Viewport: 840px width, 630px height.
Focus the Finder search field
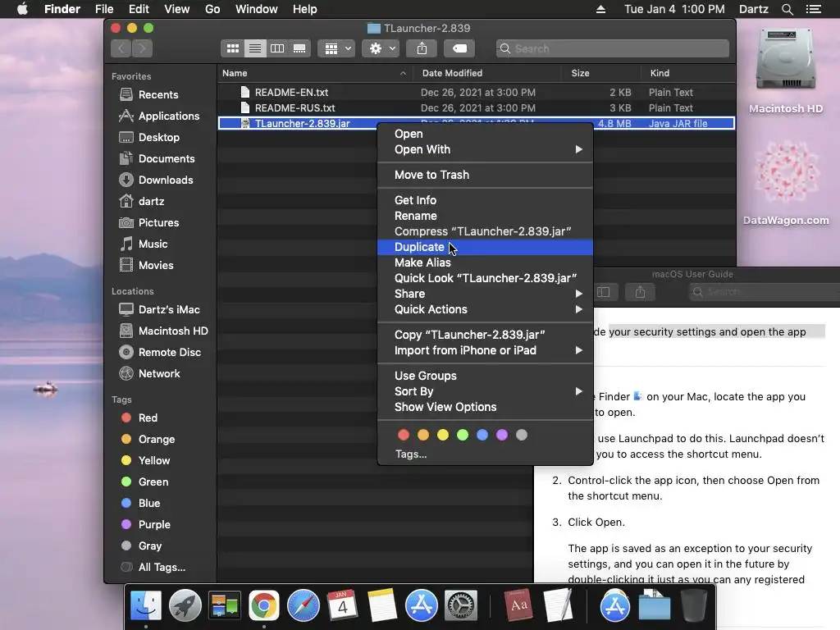612,48
